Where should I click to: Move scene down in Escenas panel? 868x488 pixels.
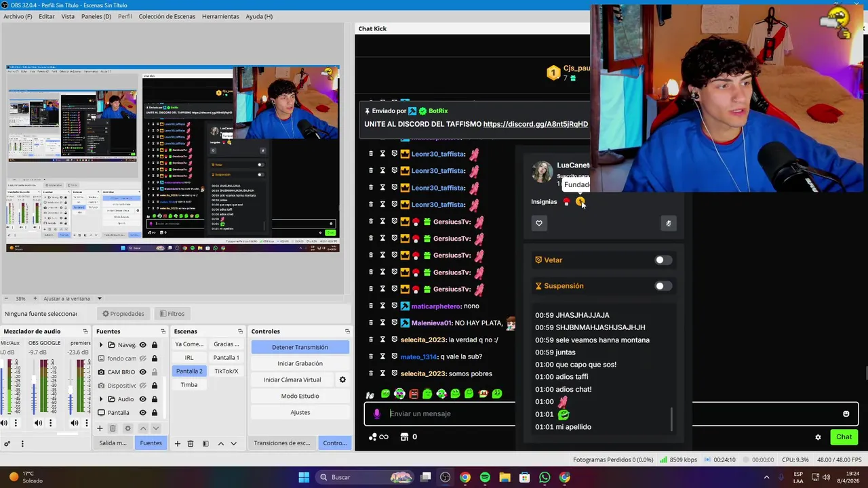point(233,443)
